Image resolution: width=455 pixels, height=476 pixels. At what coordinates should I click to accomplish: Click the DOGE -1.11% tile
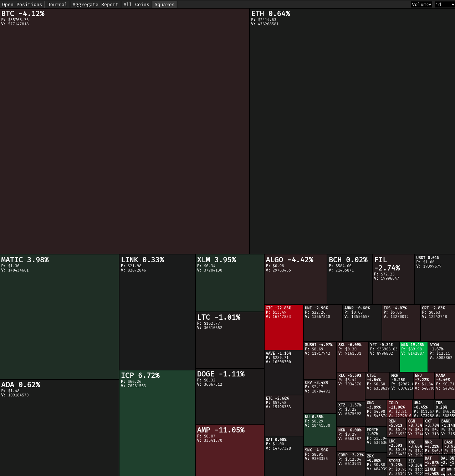[x=230, y=396]
